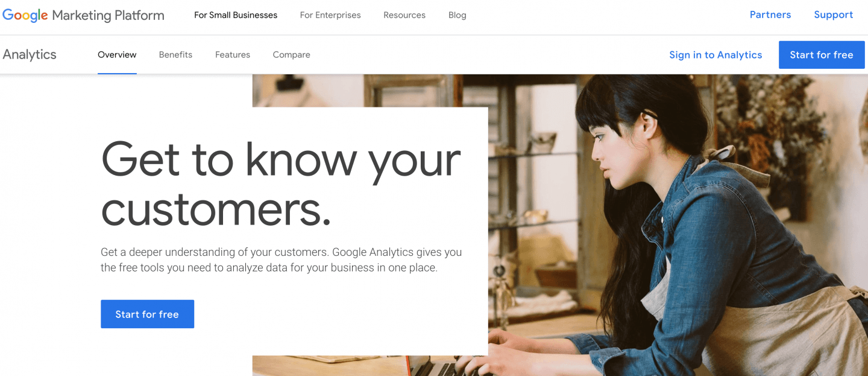Click the Analytics product title
Image resolution: width=868 pixels, height=376 pixels.
point(30,54)
